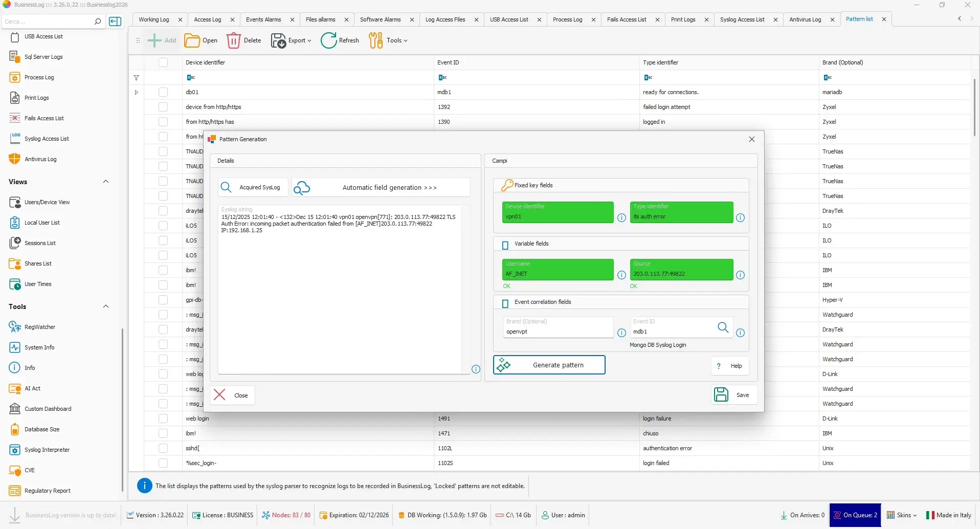The height and width of the screenshot is (529, 980).
Task: Open Event ID column filter operator
Action: tap(442, 78)
